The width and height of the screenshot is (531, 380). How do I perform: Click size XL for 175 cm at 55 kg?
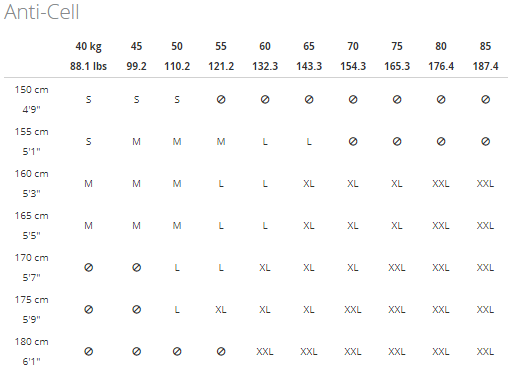[221, 310]
